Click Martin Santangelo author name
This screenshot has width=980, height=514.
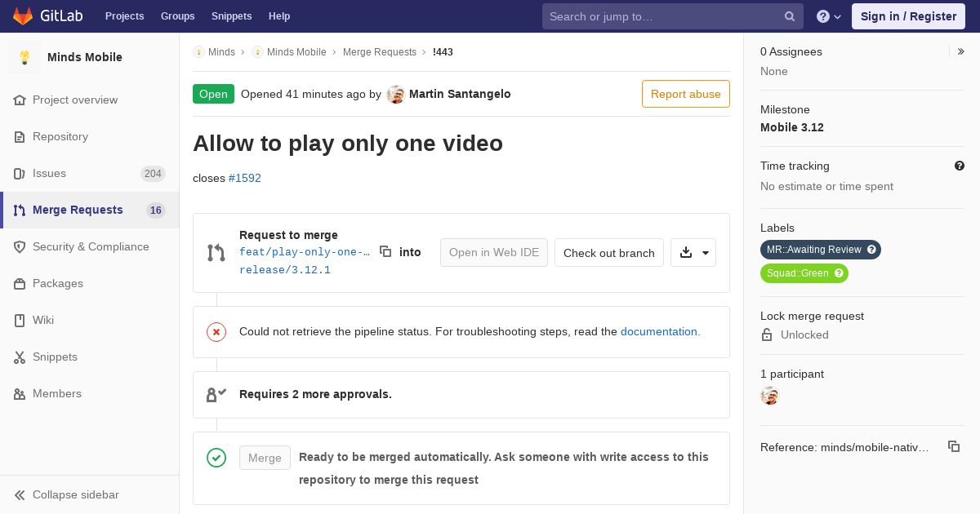coord(460,95)
